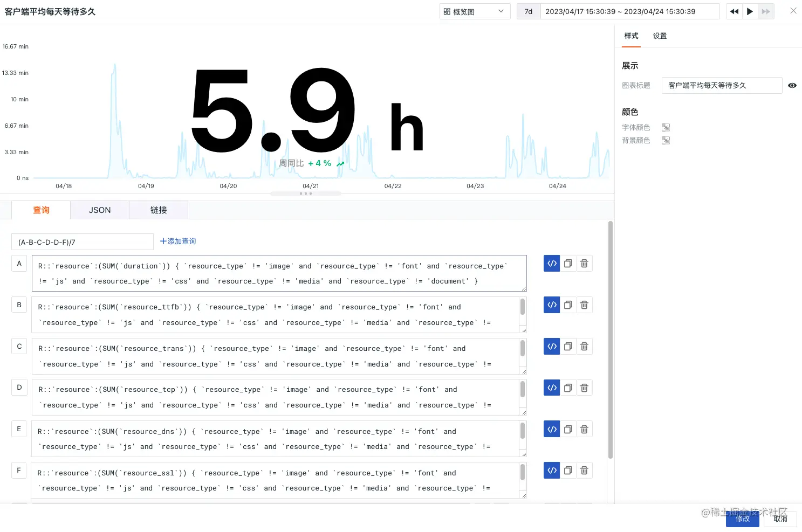Click scrollbar inside query F editor
Screen dimensions: 802x532
(x=523, y=472)
